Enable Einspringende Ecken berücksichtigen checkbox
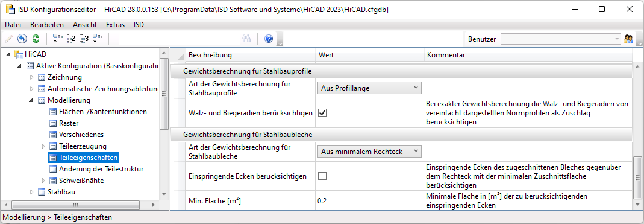Screen dimensions: 644x224 pyautogui.click(x=322, y=176)
